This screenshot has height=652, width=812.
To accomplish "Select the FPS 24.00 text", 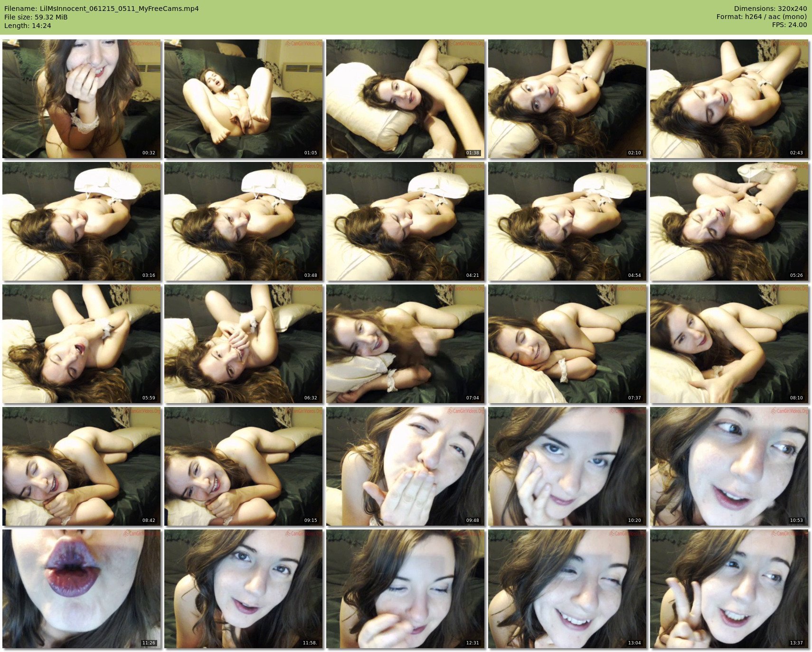I will pyautogui.click(x=789, y=25).
